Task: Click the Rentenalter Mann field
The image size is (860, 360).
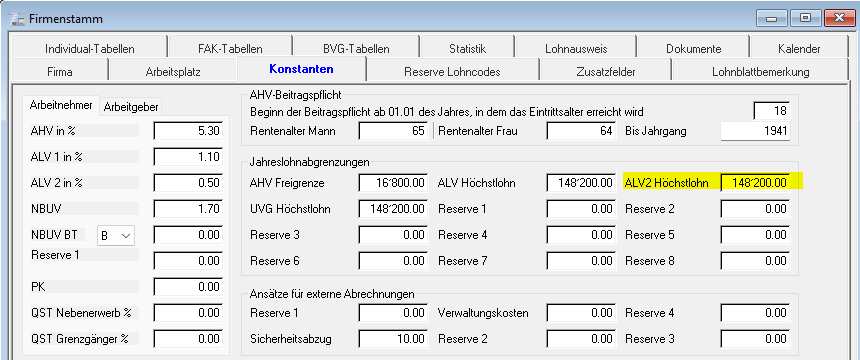Action: click(x=393, y=131)
